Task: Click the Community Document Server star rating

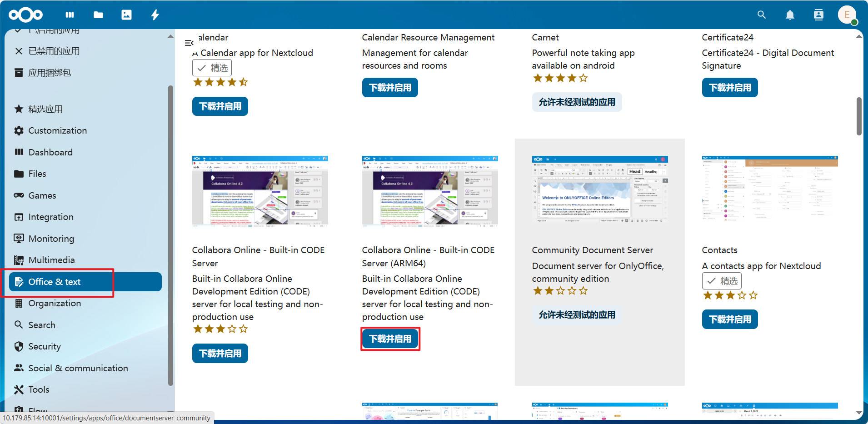Action: point(560,291)
